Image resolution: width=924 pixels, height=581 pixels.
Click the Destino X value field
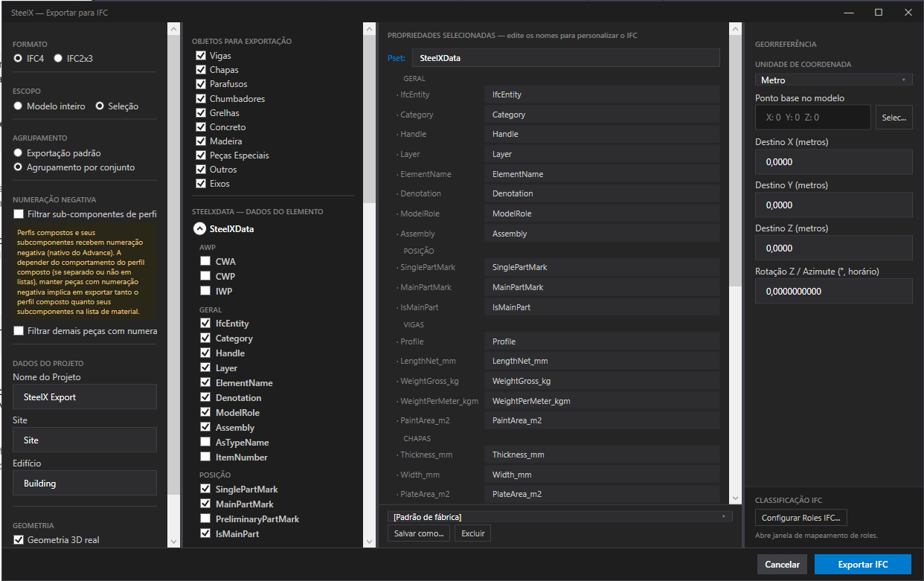(x=834, y=161)
